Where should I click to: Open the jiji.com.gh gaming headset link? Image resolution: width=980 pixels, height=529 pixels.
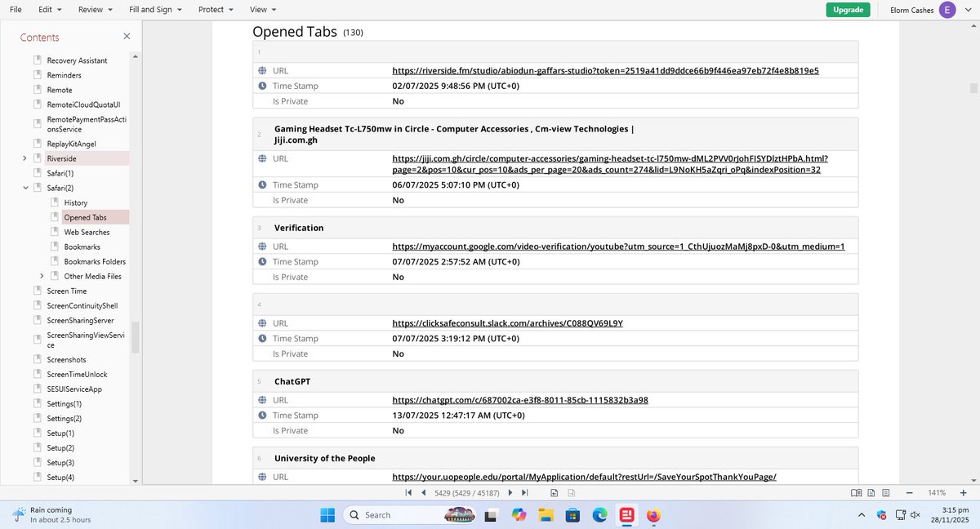click(610, 163)
